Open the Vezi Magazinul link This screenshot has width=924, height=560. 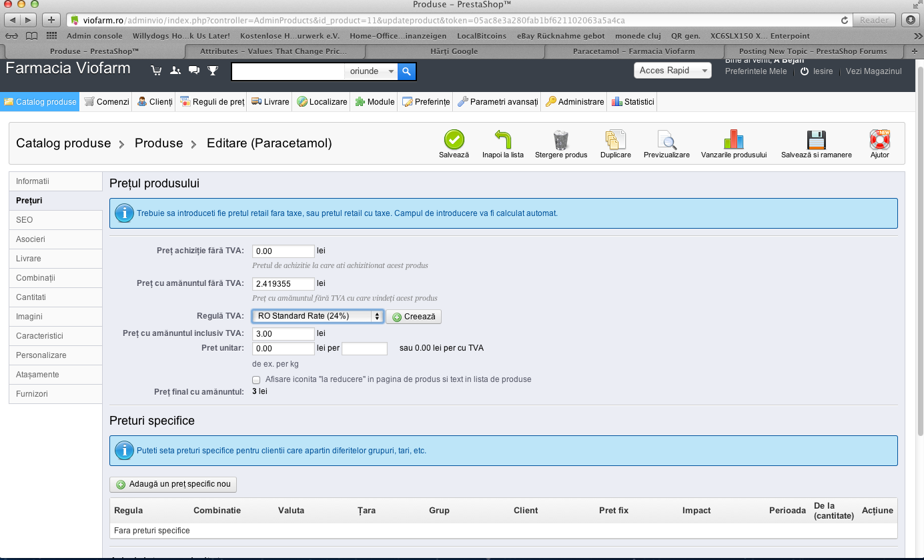pos(874,71)
